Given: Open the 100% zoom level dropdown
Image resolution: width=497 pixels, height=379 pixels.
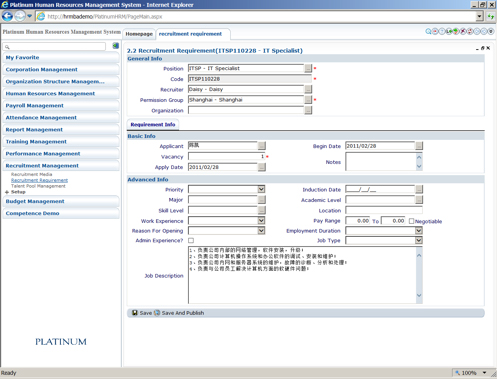Looking at the screenshot, I should tap(485, 373).
